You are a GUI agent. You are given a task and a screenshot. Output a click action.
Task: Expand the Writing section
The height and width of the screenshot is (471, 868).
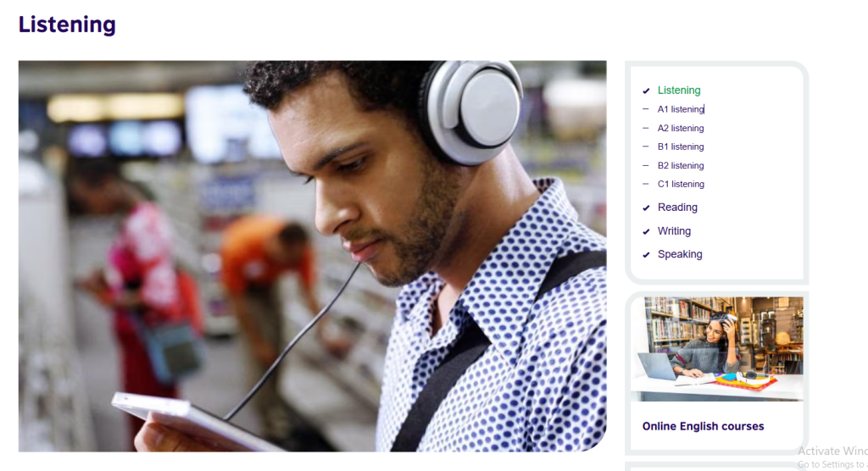point(674,230)
